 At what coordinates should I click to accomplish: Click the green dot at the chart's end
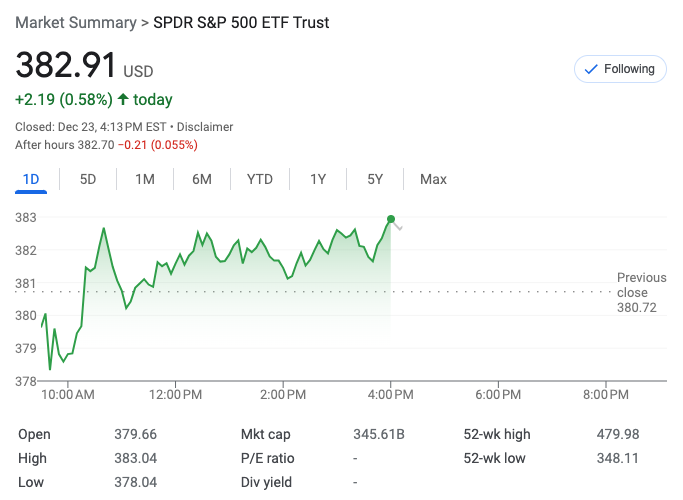(390, 219)
